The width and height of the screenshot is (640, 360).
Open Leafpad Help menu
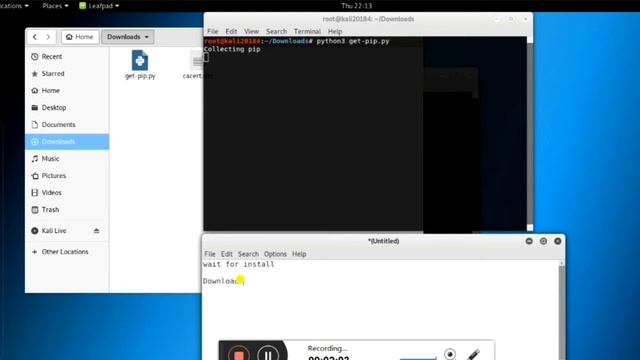pyautogui.click(x=299, y=254)
